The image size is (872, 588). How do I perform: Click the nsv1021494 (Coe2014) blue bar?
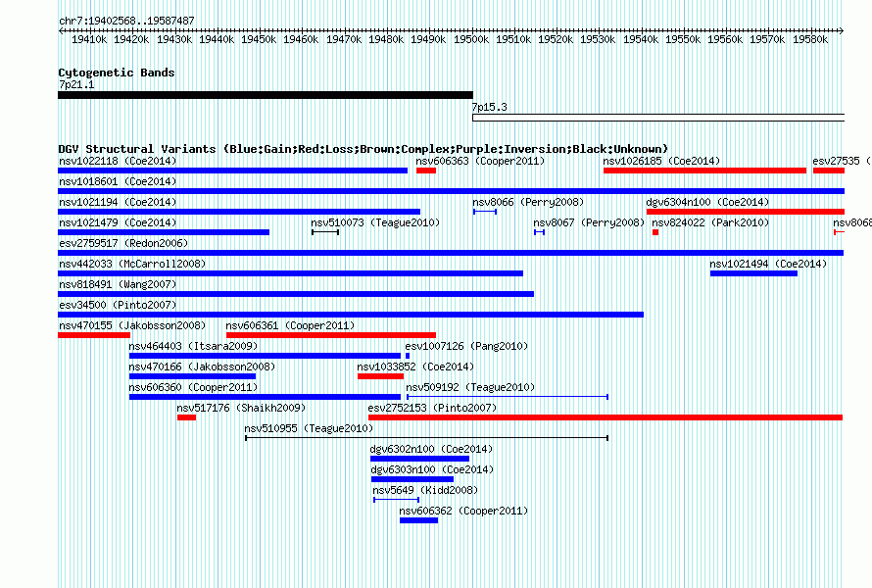pyautogui.click(x=753, y=273)
